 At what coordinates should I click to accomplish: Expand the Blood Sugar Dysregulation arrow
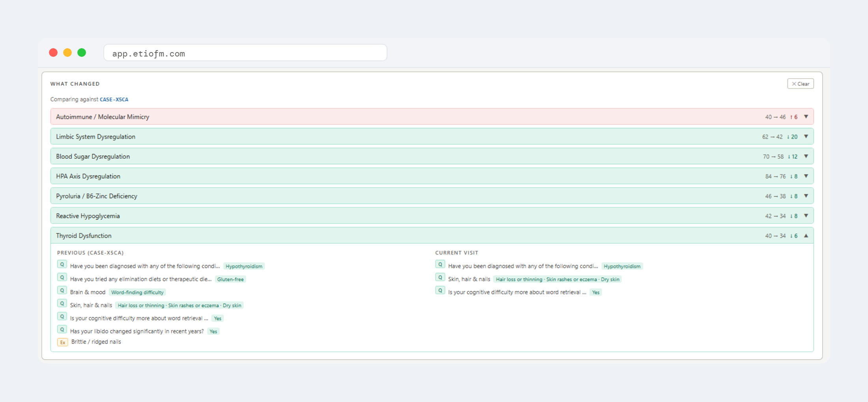click(x=806, y=156)
